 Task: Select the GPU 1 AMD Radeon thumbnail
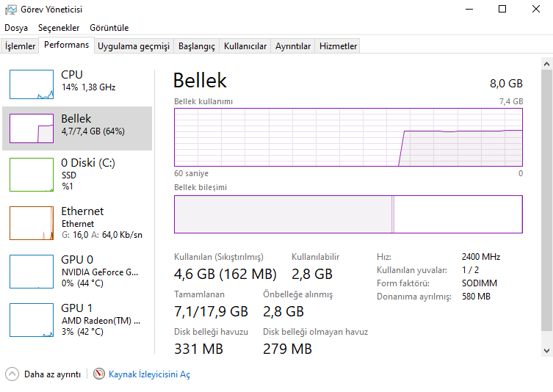[x=32, y=319]
